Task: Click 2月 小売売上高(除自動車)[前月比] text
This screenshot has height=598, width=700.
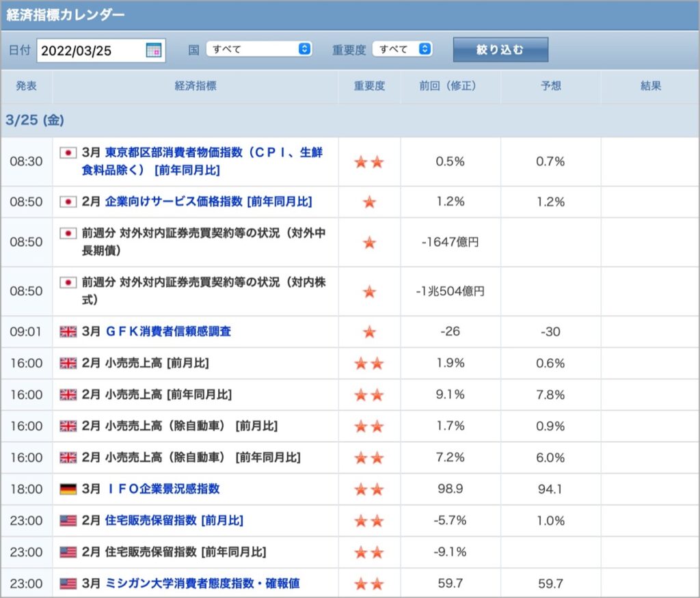Action: click(x=180, y=426)
